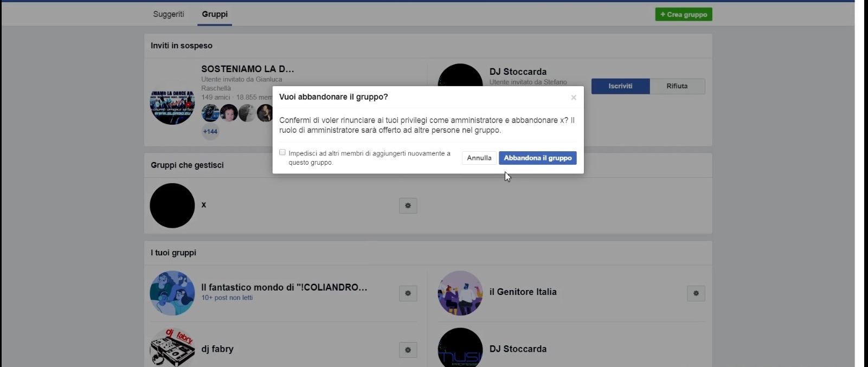Screen dimensions: 868x367
Task: Click the dj fabry group picture
Action: pos(172,347)
